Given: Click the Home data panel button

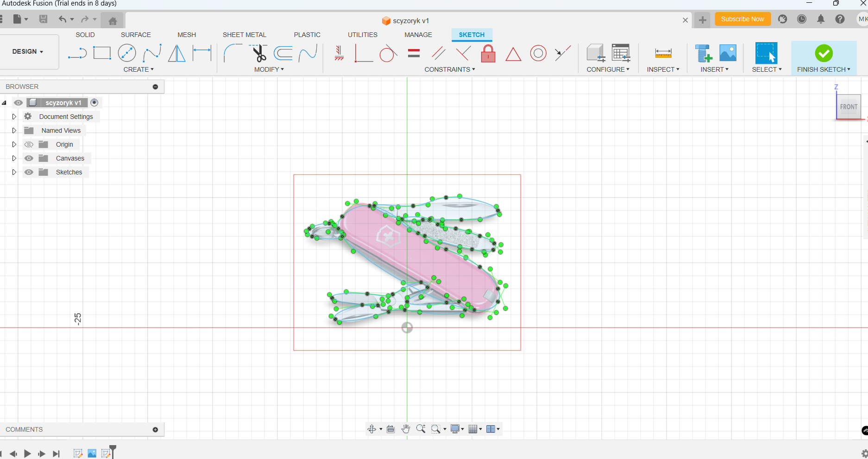Looking at the screenshot, I should pos(113,21).
